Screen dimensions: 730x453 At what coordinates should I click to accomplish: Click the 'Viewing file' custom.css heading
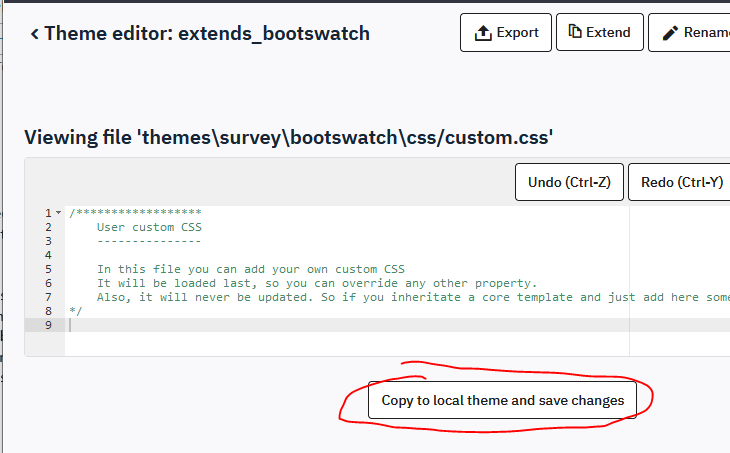pyautogui.click(x=289, y=138)
